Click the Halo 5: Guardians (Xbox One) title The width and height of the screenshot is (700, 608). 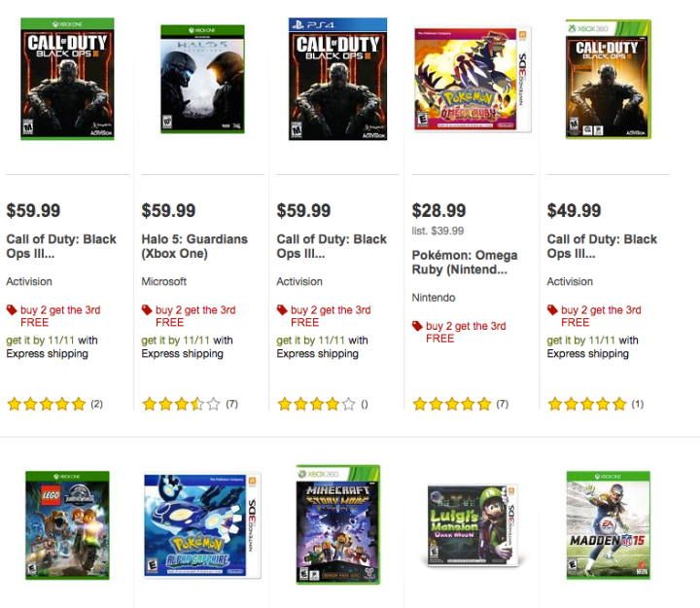click(194, 246)
